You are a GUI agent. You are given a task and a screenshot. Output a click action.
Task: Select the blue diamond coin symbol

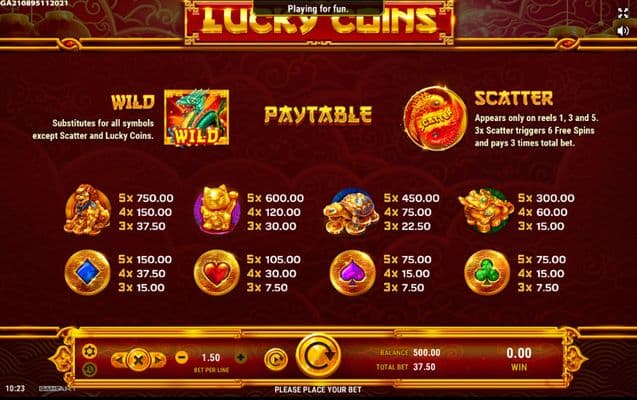click(x=87, y=272)
